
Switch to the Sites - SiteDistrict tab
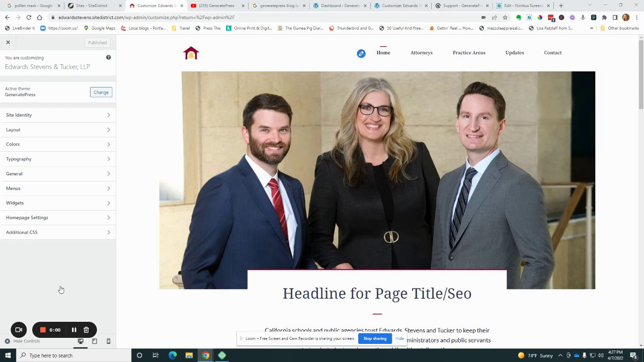click(x=95, y=6)
